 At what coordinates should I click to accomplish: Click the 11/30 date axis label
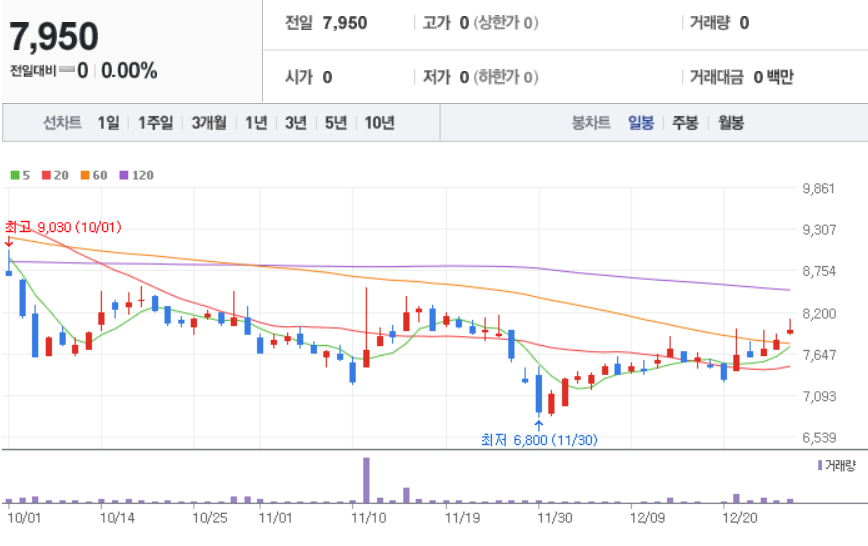[x=555, y=518]
